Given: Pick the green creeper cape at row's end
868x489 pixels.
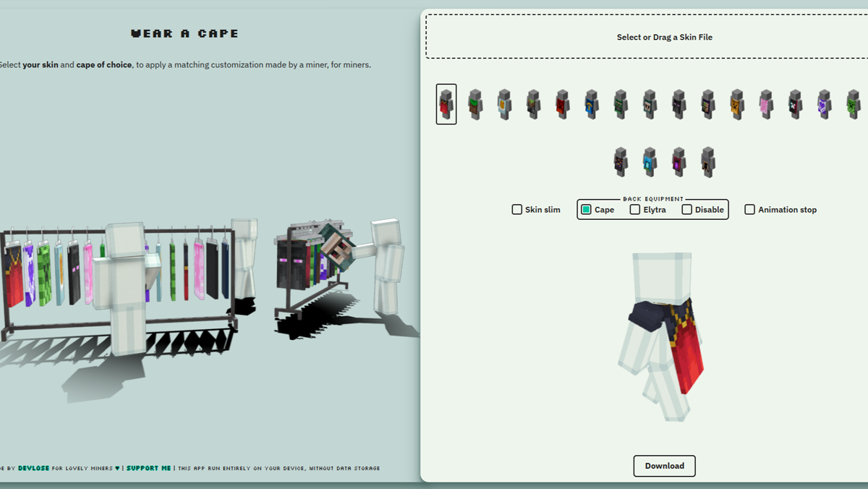Looking at the screenshot, I should click(851, 103).
